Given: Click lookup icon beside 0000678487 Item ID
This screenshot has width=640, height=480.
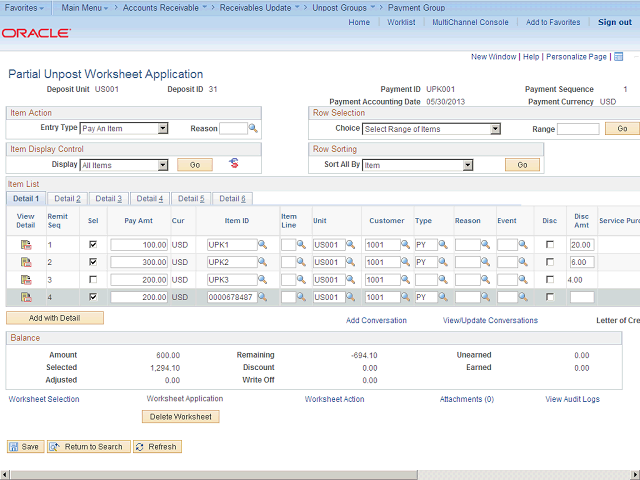Looking at the screenshot, I should click(x=262, y=298).
